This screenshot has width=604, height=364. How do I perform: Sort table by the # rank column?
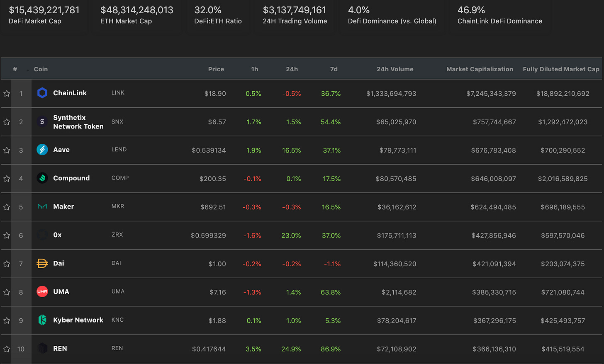coord(15,69)
